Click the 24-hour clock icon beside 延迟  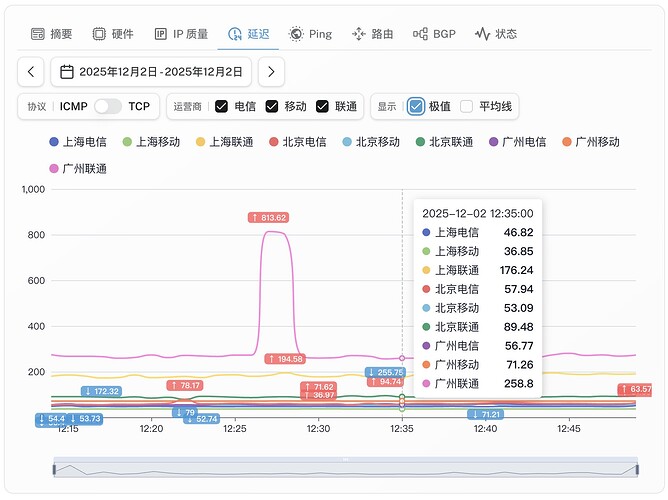pyautogui.click(x=235, y=34)
